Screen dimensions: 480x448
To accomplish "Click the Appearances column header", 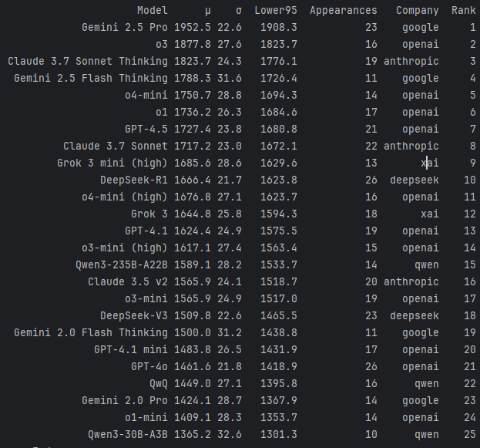I will tap(344, 11).
